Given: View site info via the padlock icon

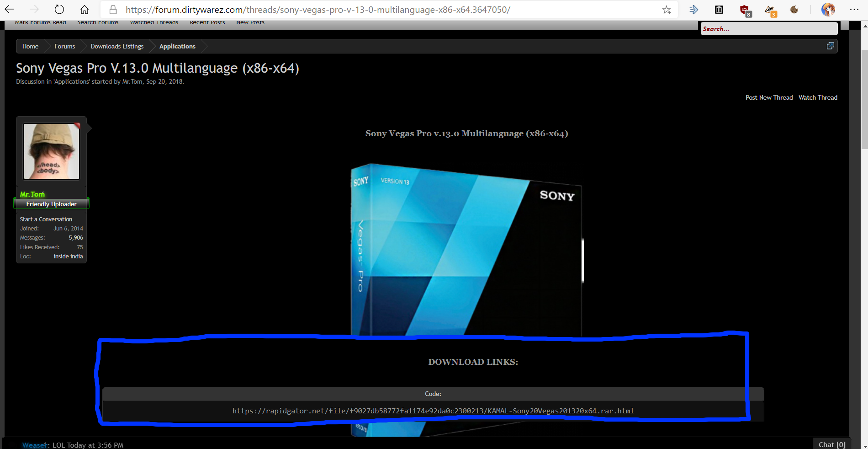Looking at the screenshot, I should [113, 10].
